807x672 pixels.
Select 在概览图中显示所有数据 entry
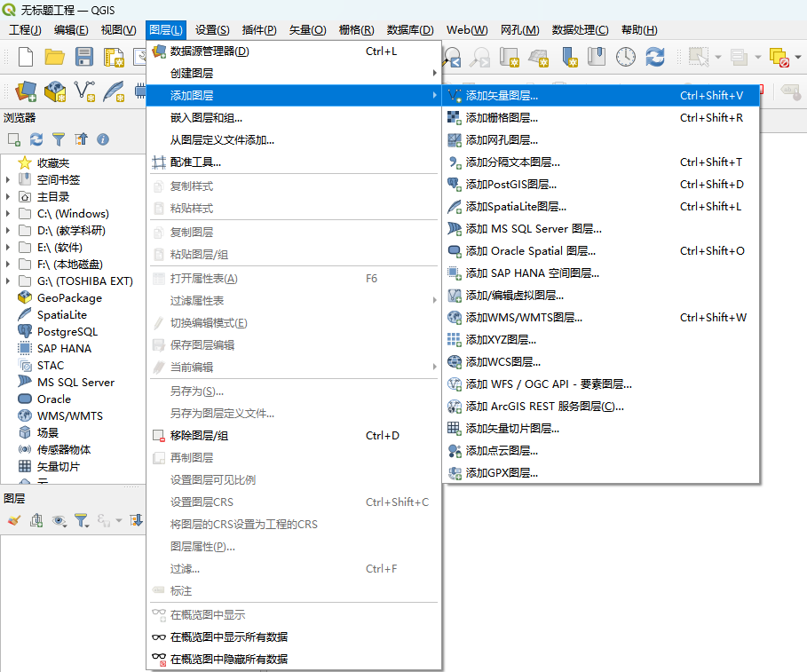(x=294, y=637)
